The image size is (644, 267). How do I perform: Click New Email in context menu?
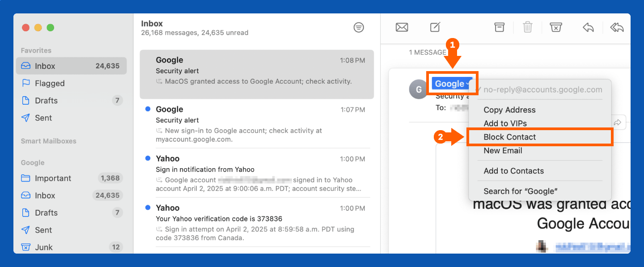tap(503, 151)
